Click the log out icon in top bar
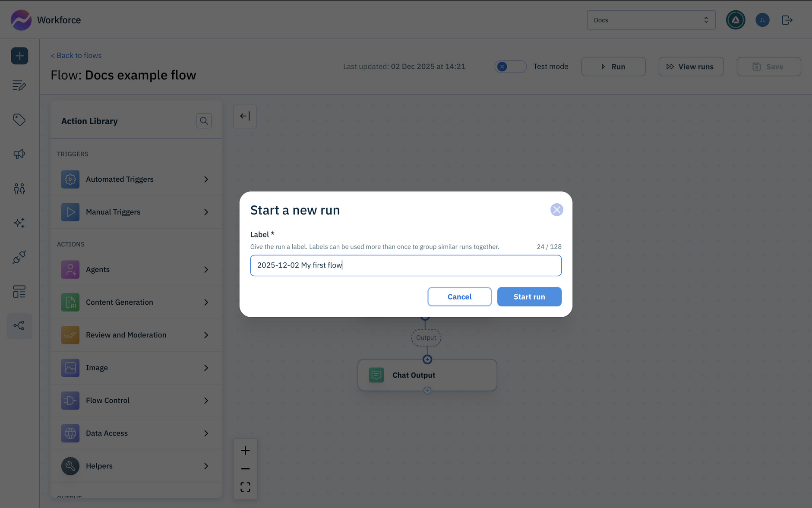This screenshot has width=812, height=508. point(787,19)
